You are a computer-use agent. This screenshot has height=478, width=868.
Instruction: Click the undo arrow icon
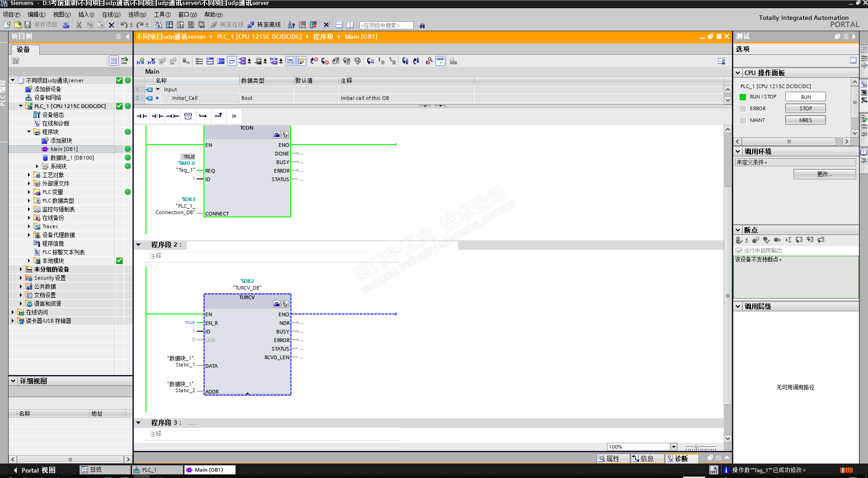[x=124, y=25]
